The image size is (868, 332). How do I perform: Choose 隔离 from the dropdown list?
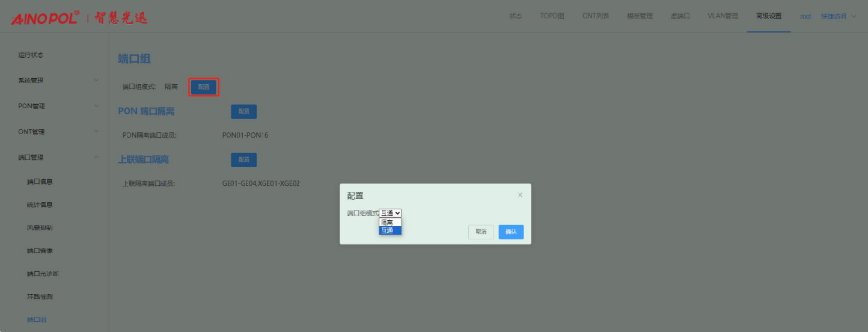pos(390,222)
